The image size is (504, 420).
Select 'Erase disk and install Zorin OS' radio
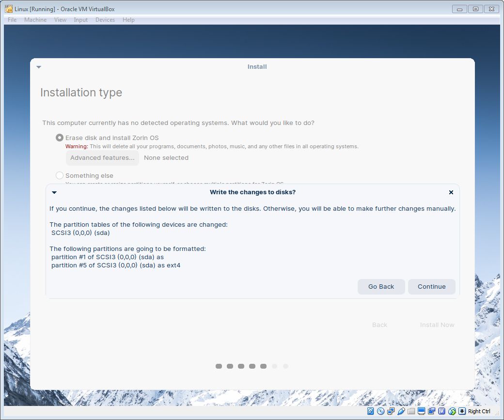(60, 138)
